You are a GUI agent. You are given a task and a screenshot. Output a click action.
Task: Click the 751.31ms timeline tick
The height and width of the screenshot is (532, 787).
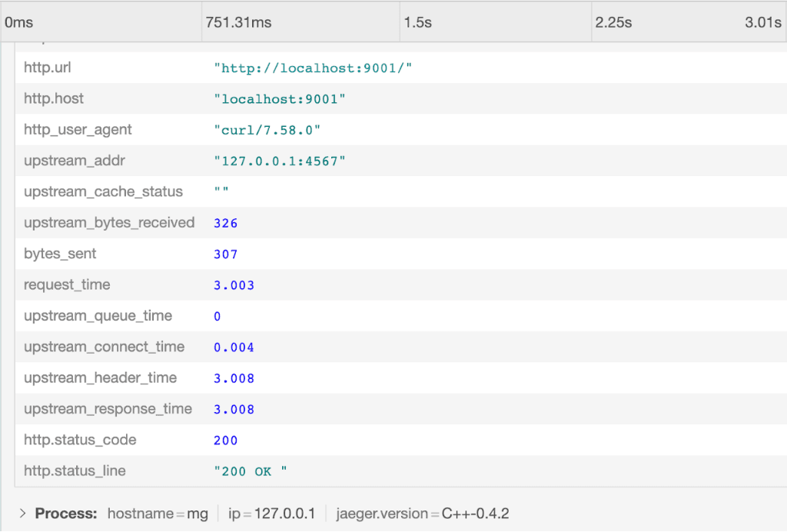tap(238, 22)
